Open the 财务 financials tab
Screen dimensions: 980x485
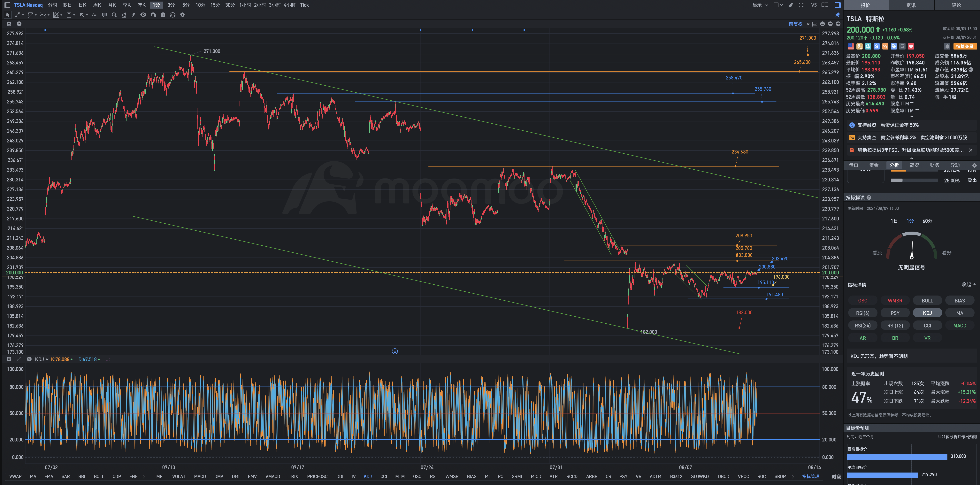(934, 165)
